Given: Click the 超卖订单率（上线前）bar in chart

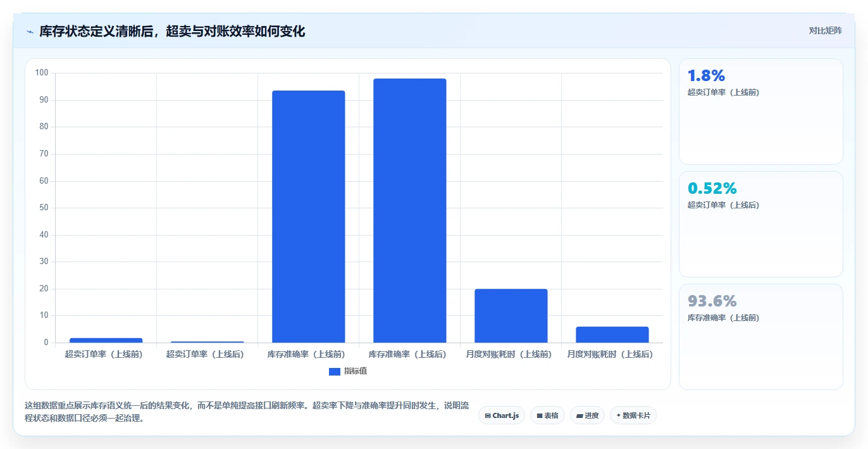Looking at the screenshot, I should (x=106, y=341).
